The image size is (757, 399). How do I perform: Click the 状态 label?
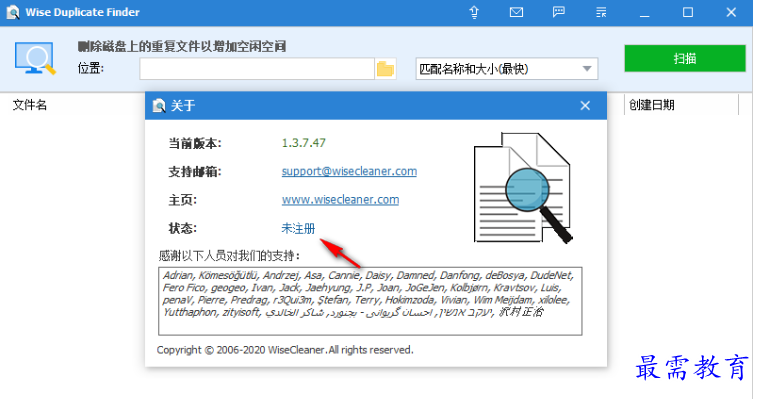182,228
